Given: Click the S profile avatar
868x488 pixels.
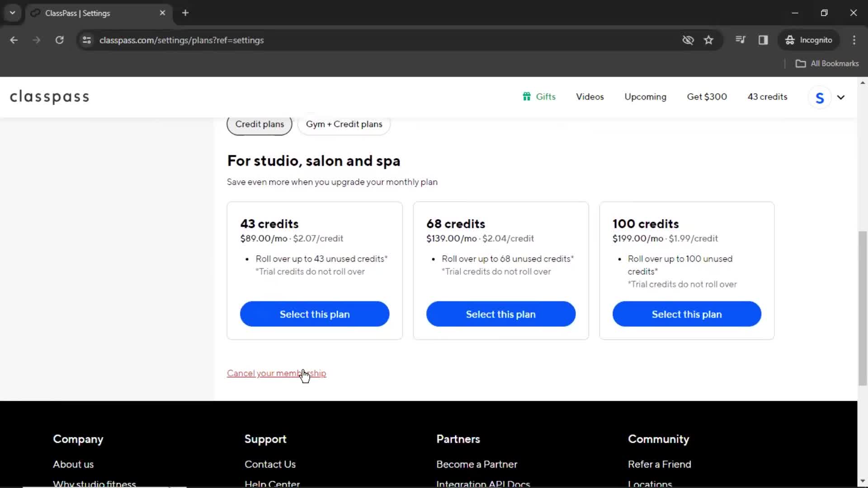Looking at the screenshot, I should [x=820, y=98].
